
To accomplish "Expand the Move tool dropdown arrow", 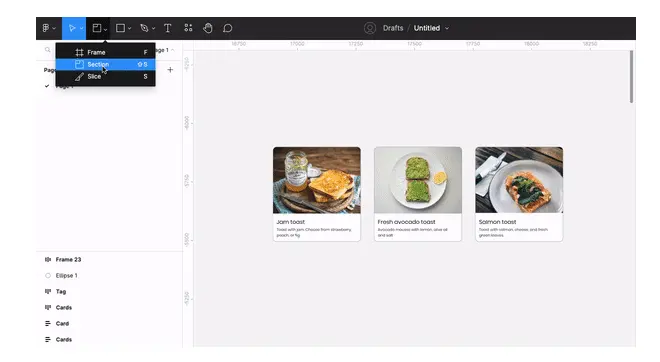I will pyautogui.click(x=82, y=29).
